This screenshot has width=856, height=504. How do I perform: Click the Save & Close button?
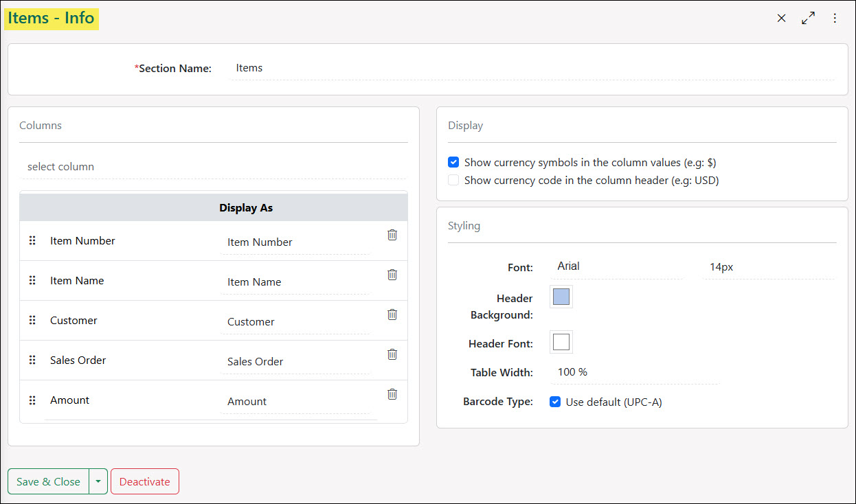point(47,481)
